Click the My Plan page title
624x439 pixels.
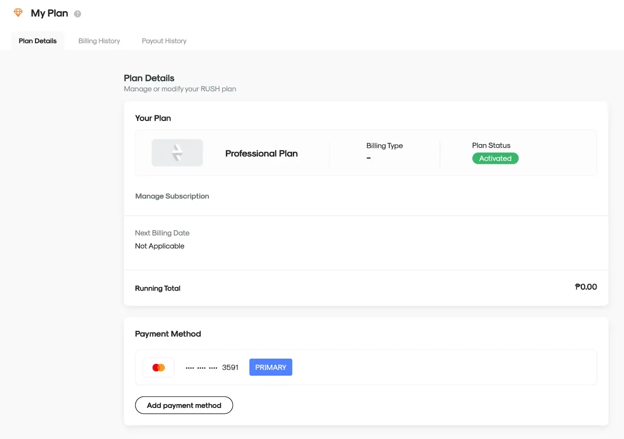(49, 13)
